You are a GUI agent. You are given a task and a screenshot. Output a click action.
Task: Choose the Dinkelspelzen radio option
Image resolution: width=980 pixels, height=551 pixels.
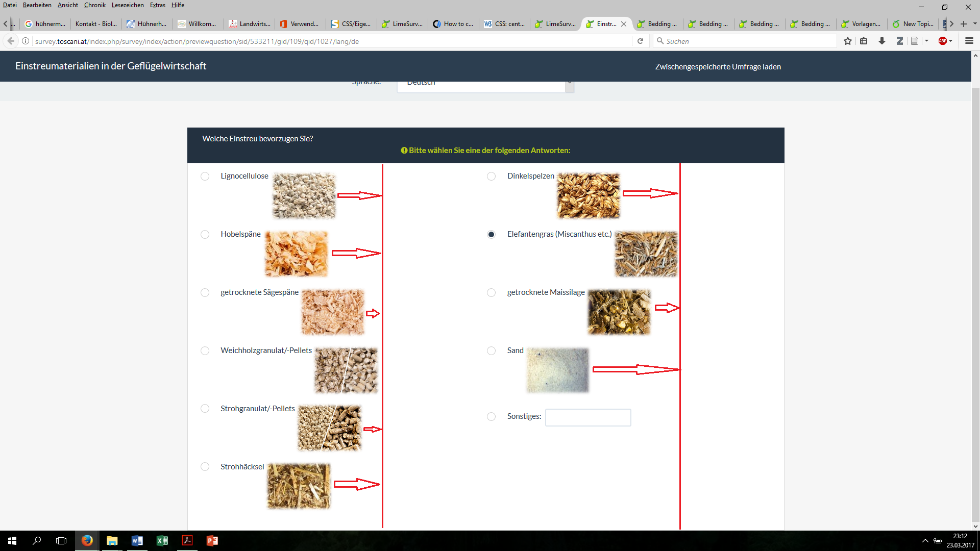click(x=491, y=177)
